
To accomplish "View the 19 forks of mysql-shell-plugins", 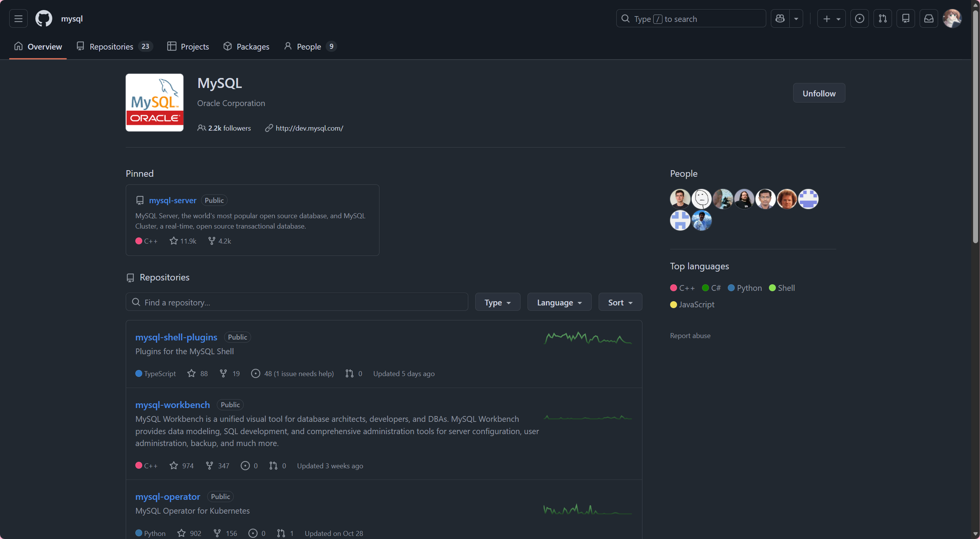I will (x=230, y=373).
